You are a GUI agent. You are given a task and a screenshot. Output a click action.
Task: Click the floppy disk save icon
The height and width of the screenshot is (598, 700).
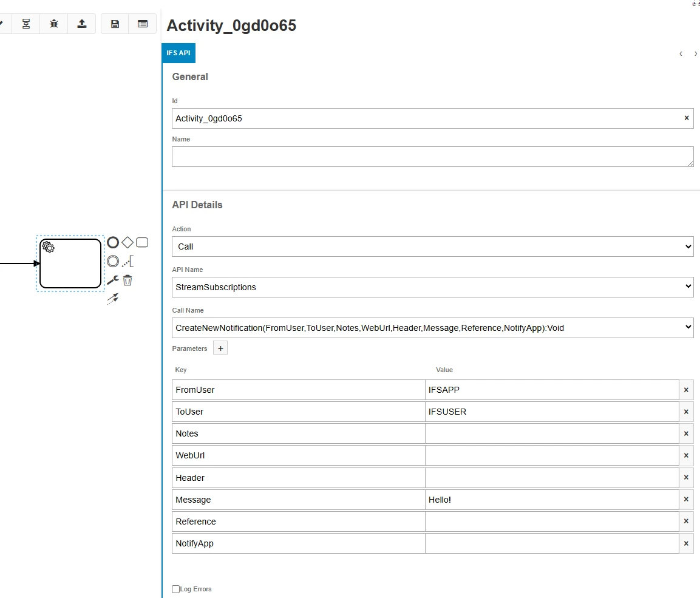click(x=115, y=24)
